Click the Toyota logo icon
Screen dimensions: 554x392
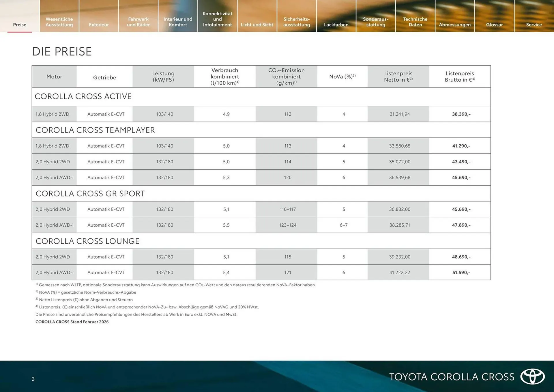click(532, 376)
